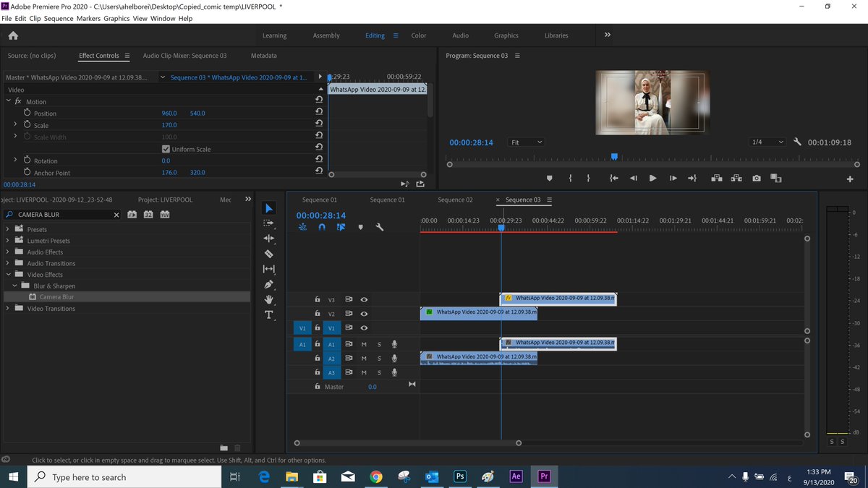Image resolution: width=868 pixels, height=488 pixels.
Task: Hide track V3 using the eye icon
Action: [x=364, y=299]
